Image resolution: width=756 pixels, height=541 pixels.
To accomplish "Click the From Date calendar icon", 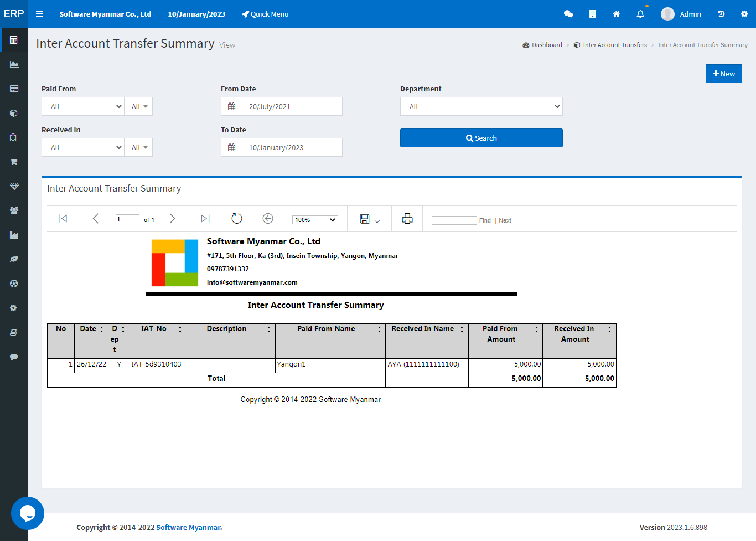I will tap(231, 106).
